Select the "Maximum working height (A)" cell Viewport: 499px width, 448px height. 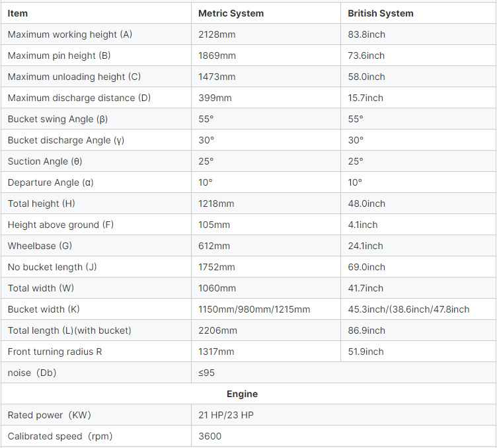tap(70, 34)
